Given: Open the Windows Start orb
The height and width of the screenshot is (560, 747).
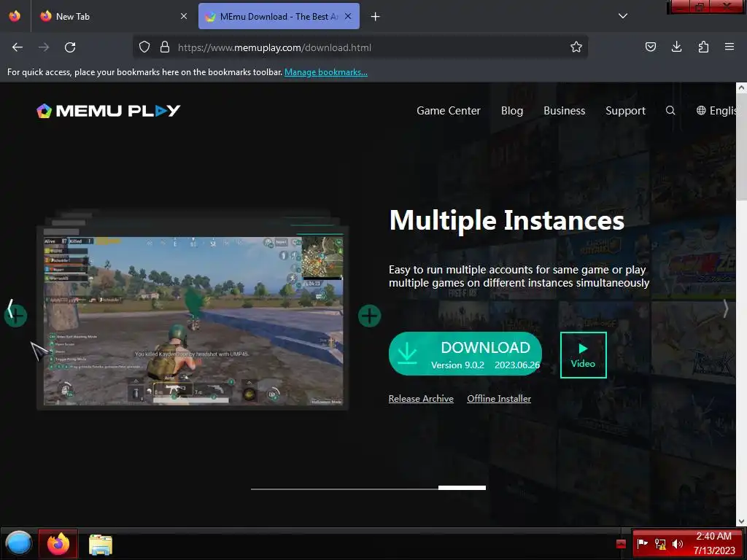Looking at the screenshot, I should coord(18,543).
